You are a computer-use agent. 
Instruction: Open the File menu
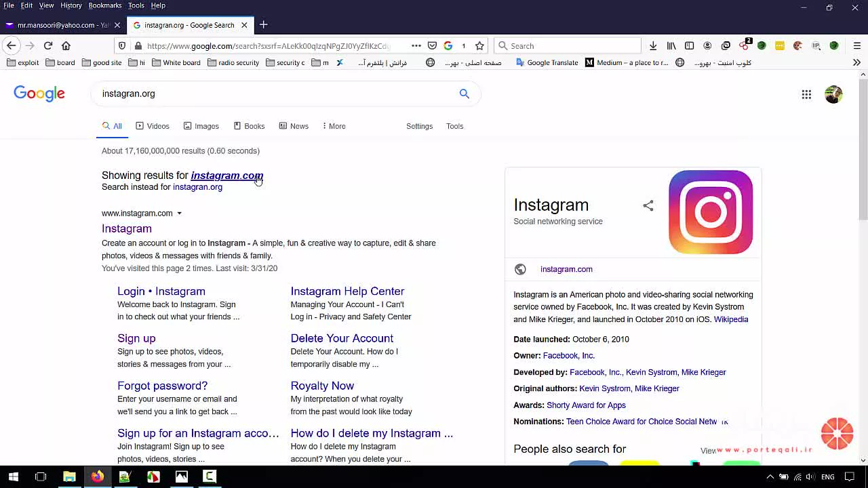(x=9, y=5)
